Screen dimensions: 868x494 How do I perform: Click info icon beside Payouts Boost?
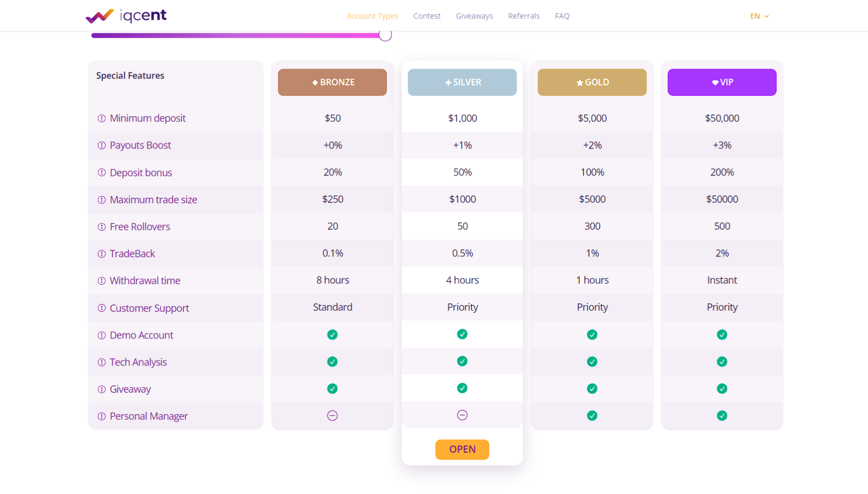pos(102,146)
